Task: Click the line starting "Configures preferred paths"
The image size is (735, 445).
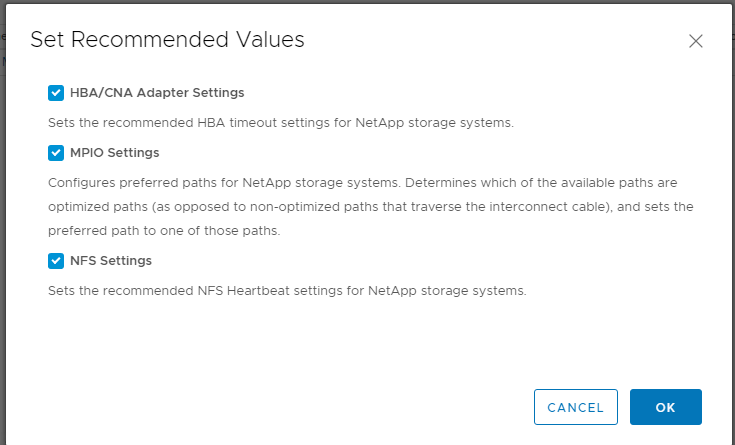Action: click(370, 183)
